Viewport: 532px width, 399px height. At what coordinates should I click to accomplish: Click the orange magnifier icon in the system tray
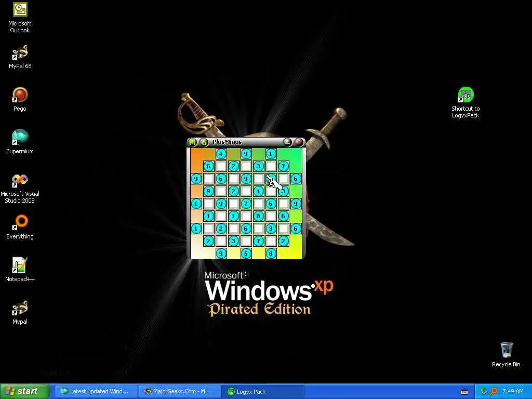point(494,392)
